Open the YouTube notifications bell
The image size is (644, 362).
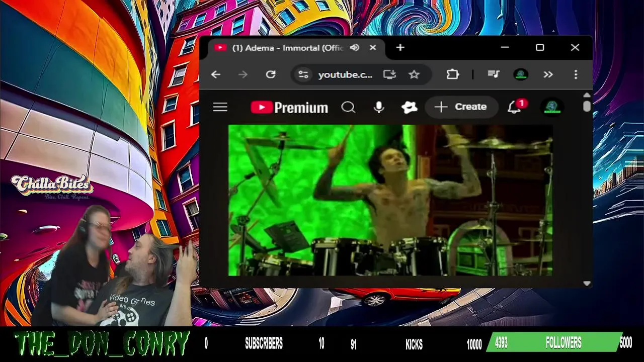point(514,107)
